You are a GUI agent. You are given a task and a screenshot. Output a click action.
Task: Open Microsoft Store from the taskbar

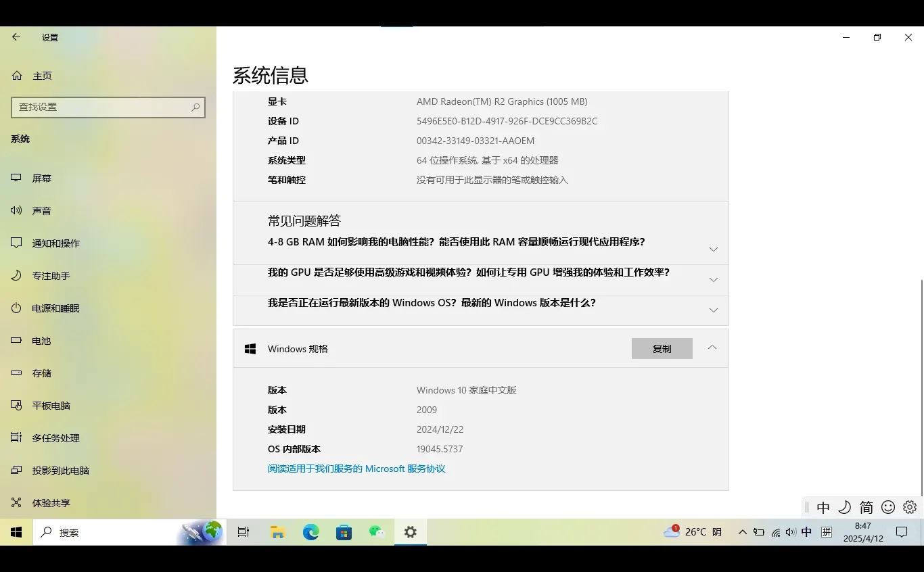(x=344, y=532)
